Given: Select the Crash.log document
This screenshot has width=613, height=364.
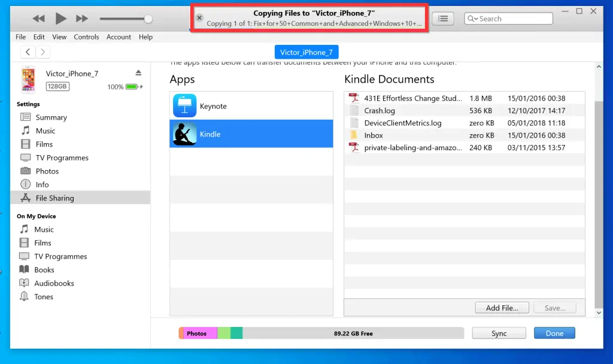Looking at the screenshot, I should click(x=380, y=111).
